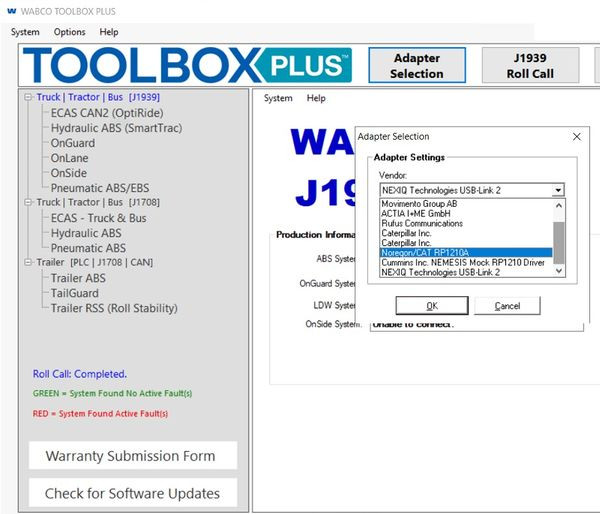600x514 pixels.
Task: Click the WABCO app icon in title bar
Action: (11, 10)
